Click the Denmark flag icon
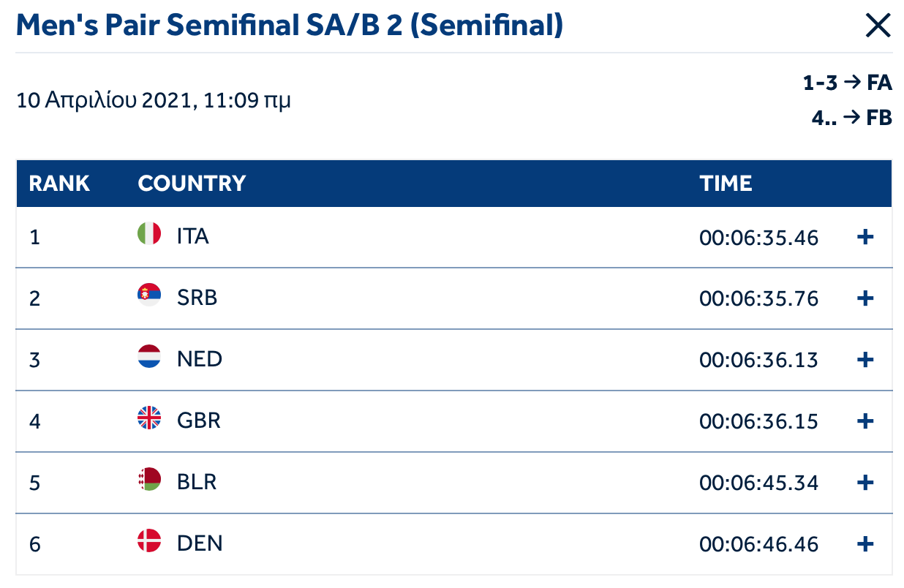Image resolution: width=904 pixels, height=588 pixels. coord(149,540)
